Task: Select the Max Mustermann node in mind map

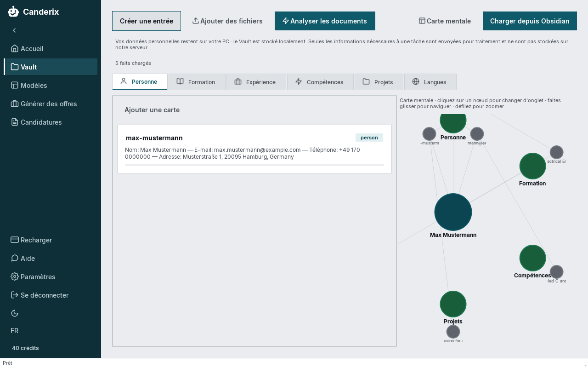Action: [x=453, y=212]
